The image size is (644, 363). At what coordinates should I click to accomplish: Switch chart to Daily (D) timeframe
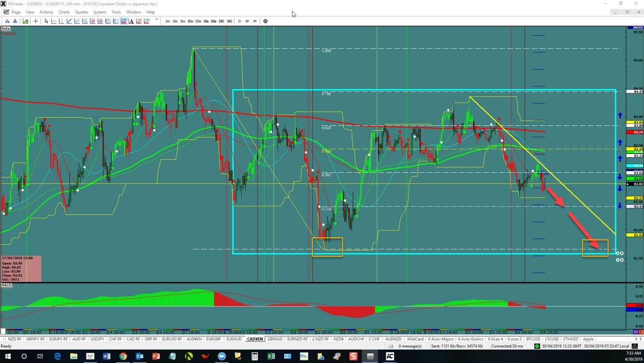[x=239, y=21]
